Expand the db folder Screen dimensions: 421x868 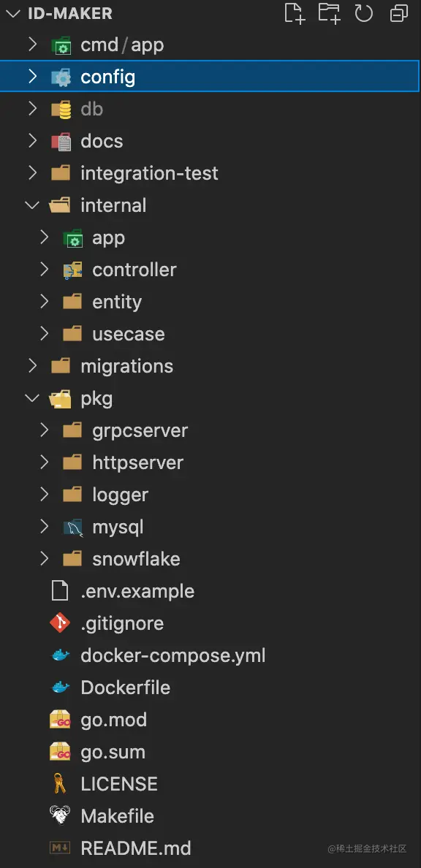pyautogui.click(x=32, y=108)
